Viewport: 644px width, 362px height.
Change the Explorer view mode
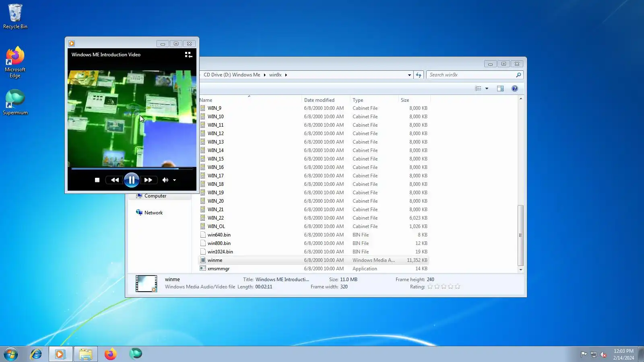coord(478,88)
